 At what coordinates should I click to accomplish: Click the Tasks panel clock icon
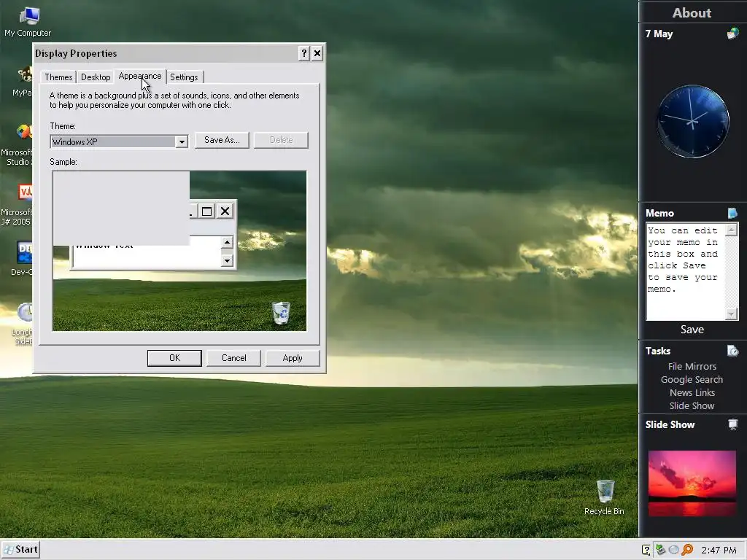732,351
